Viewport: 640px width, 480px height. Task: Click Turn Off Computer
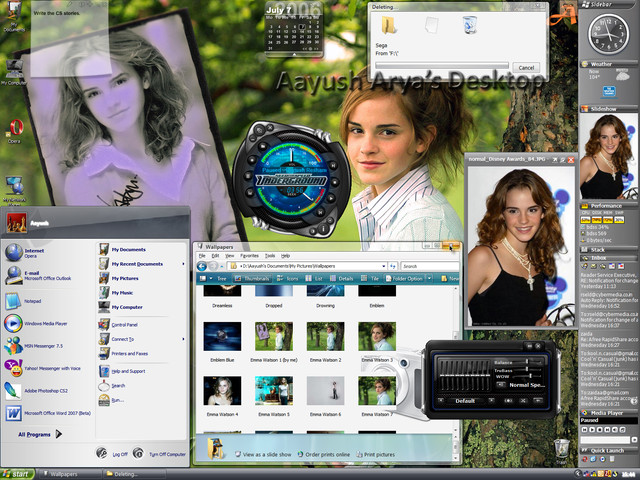160,453
